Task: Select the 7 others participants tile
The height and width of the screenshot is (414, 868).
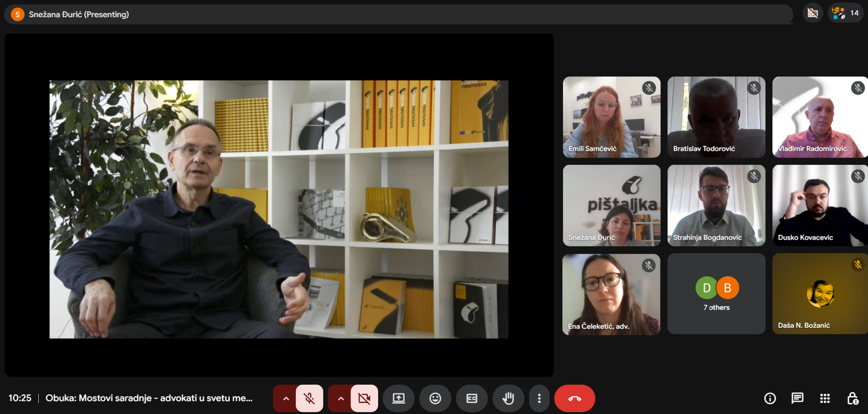Action: (716, 294)
